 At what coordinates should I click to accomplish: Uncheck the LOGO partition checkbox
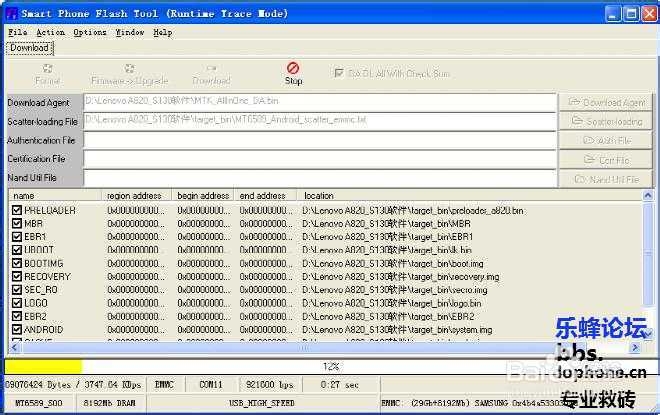pos(17,303)
